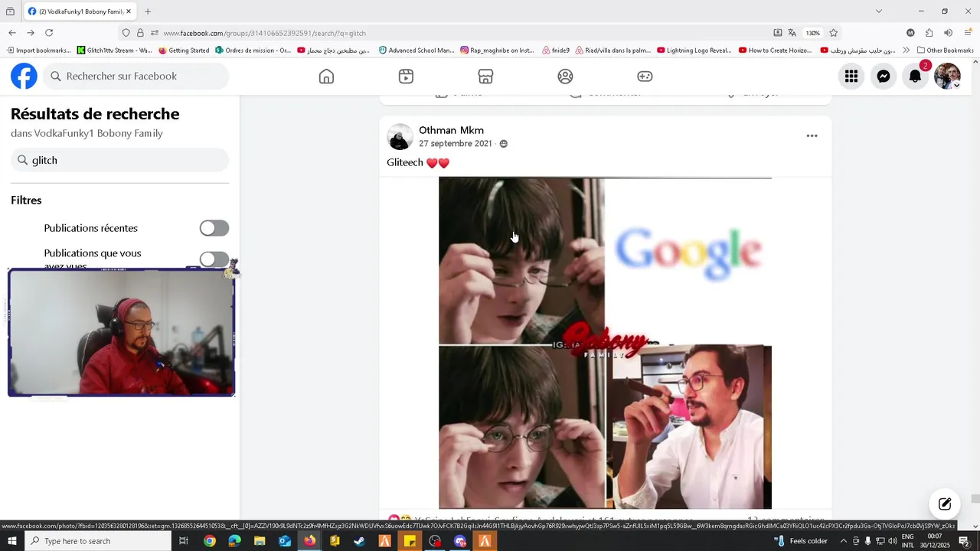Open the Gaming controller icon
Viewport: 980px width, 551px height.
click(645, 76)
